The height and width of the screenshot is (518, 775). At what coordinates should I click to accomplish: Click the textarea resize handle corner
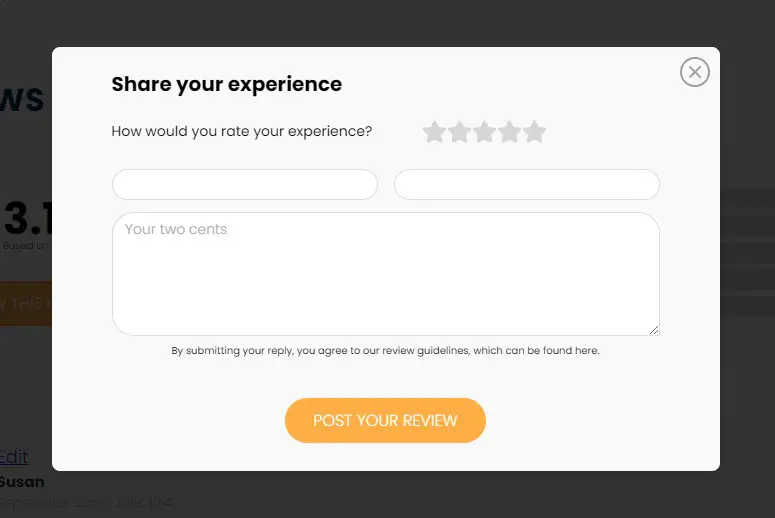(x=654, y=330)
